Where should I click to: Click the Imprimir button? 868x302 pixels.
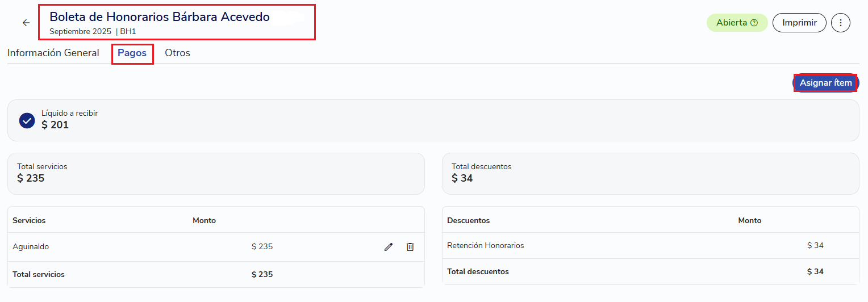799,23
